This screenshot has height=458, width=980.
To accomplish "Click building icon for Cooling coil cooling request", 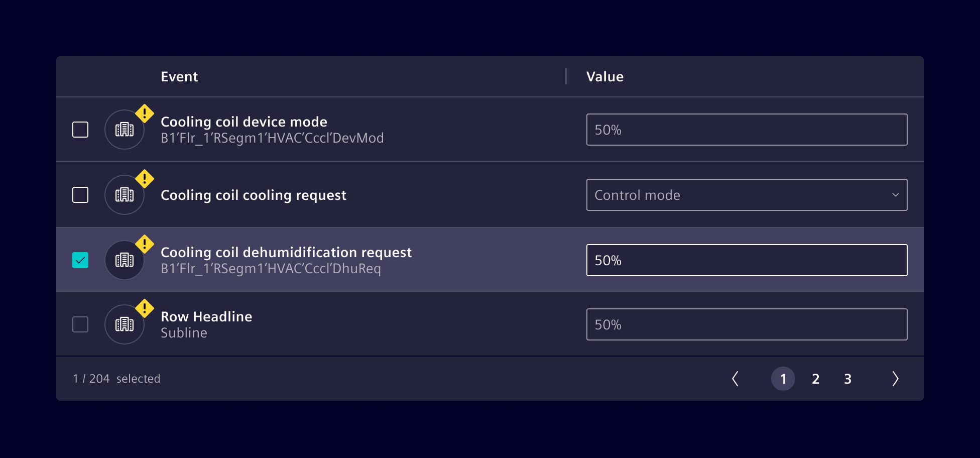I will pyautogui.click(x=125, y=195).
